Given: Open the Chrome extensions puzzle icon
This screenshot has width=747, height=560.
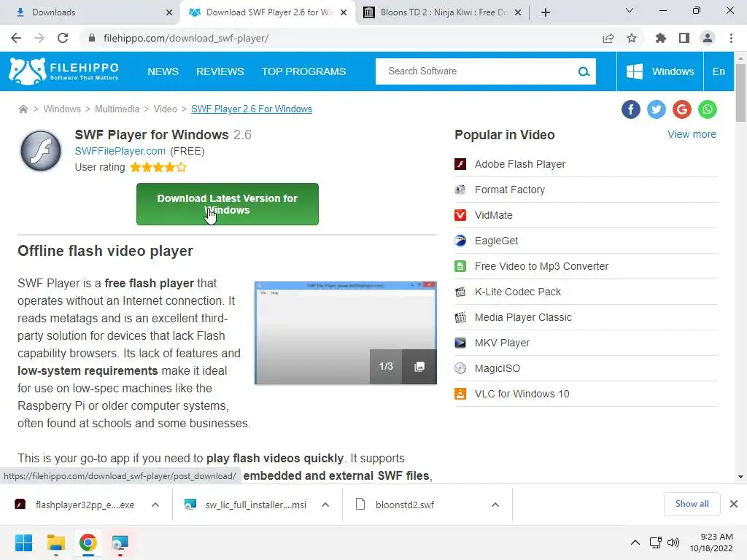Looking at the screenshot, I should pos(660,38).
